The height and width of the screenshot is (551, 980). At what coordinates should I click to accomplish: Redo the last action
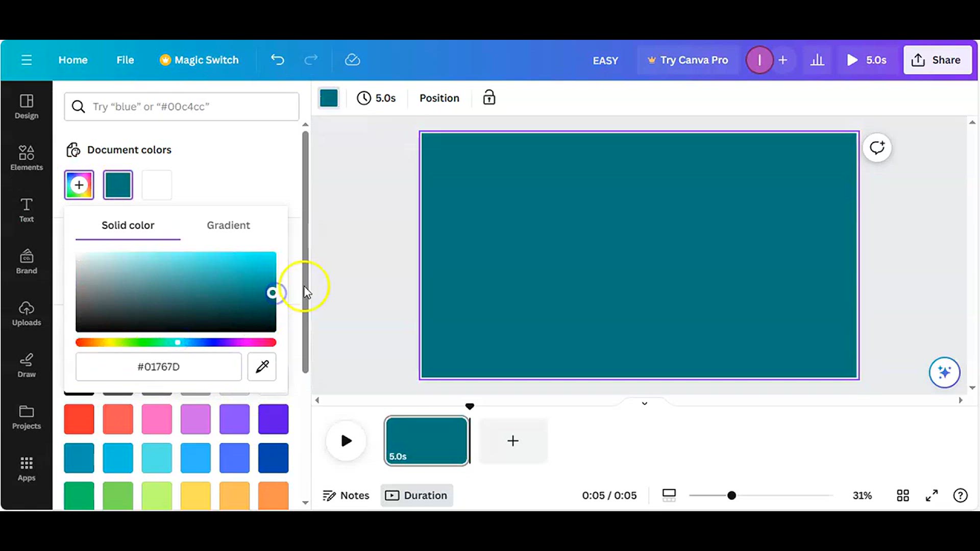311,60
